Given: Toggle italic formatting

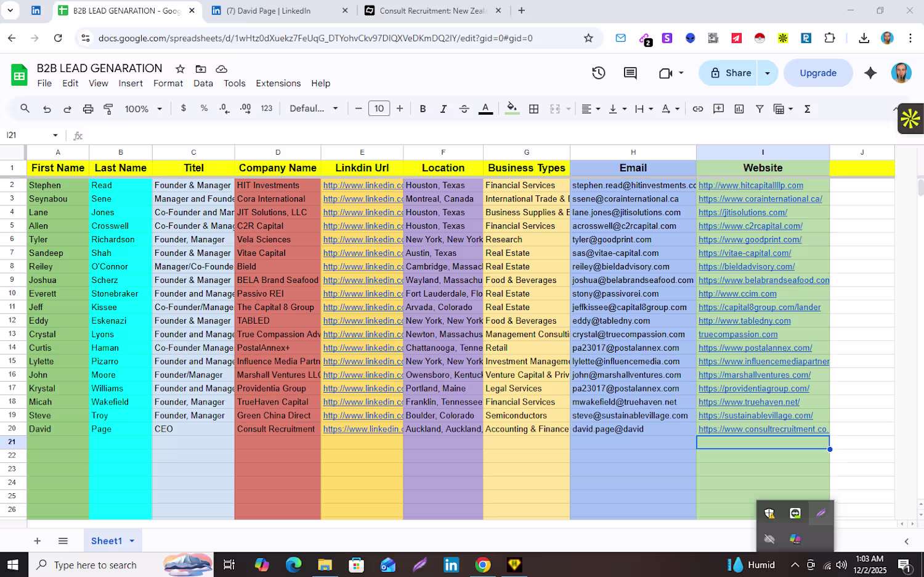Looking at the screenshot, I should pos(443,109).
